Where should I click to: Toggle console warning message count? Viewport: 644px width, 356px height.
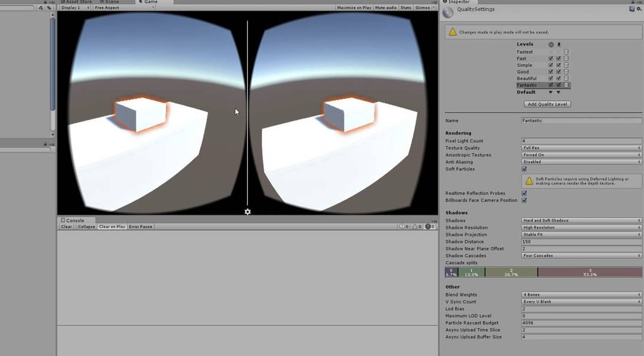(417, 226)
